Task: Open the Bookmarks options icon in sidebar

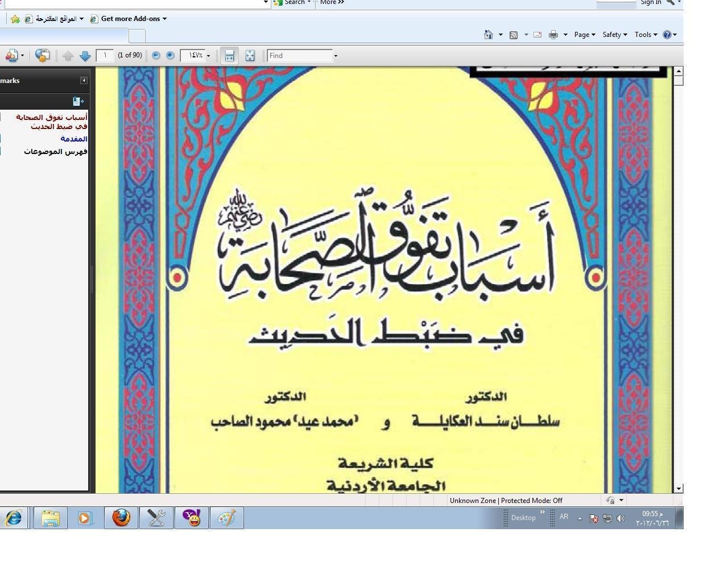Action: (78, 101)
